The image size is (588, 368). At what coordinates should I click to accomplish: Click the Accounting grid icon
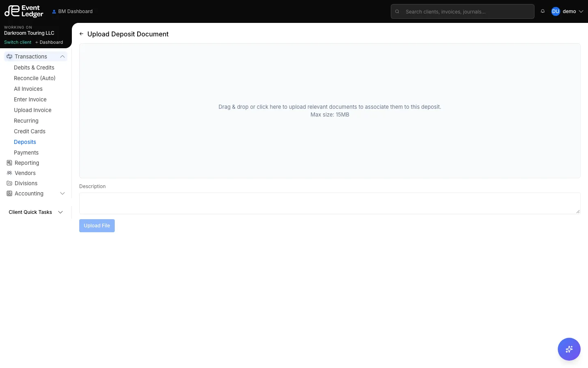coord(9,193)
